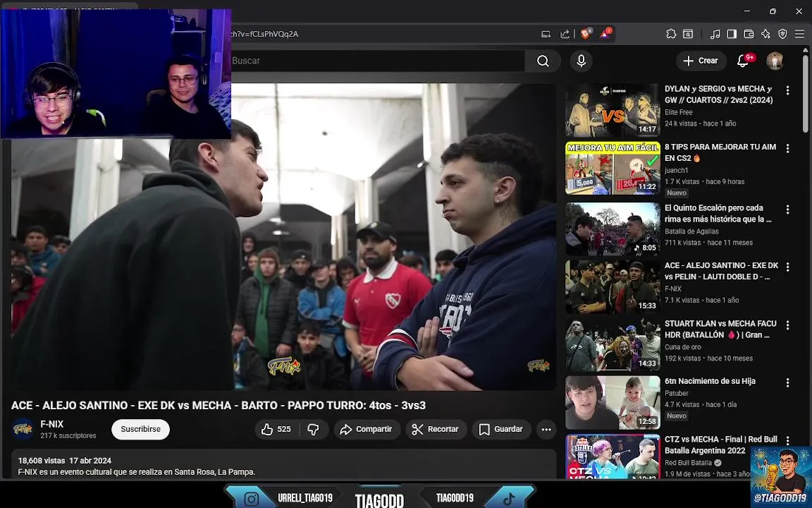Open the title '8 TIPS PARA MEJORAR TU AIM EN CS2'

(x=720, y=152)
